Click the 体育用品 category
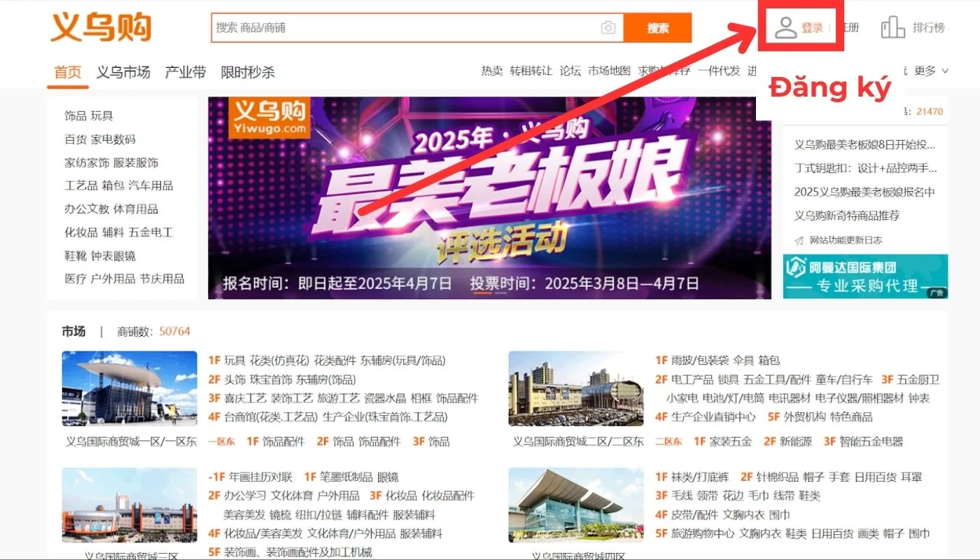980x560 pixels. (136, 209)
